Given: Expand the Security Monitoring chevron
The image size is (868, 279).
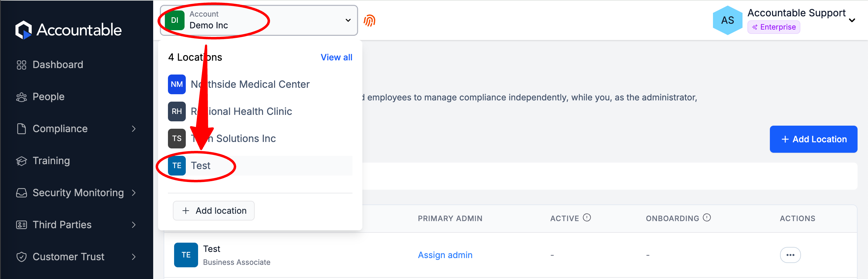Looking at the screenshot, I should 134,193.
